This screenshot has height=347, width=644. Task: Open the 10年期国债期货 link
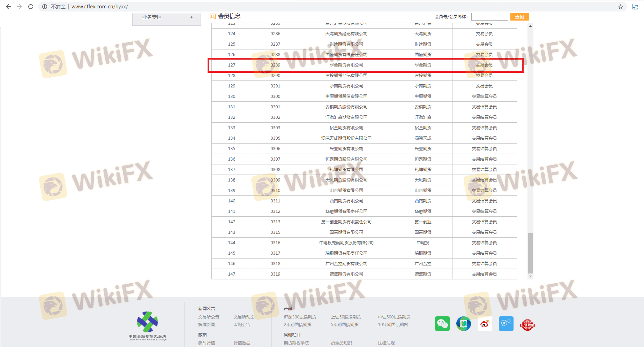tap(393, 324)
